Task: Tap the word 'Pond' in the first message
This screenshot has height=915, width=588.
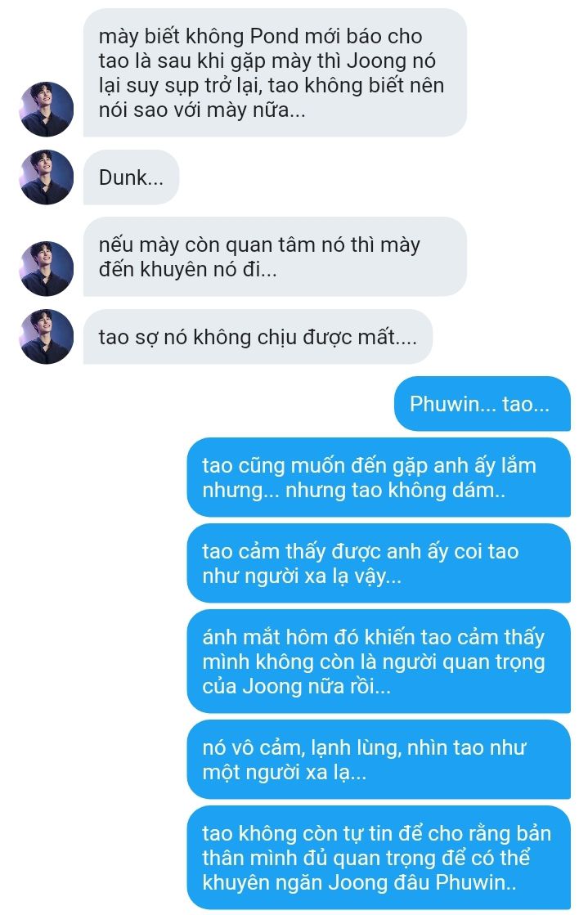Action: pyautogui.click(x=275, y=36)
